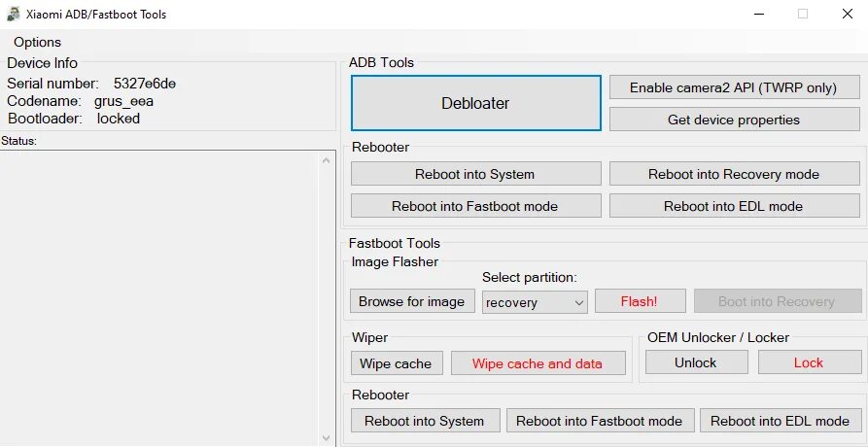Click the Xiaomi ADB/Fastboot Tools app icon
This screenshot has height=447, width=868.
(14, 14)
